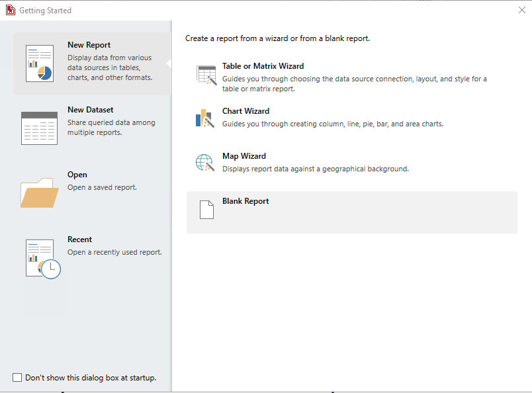Show the Recent reports section
The width and height of the screenshot is (532, 393).
tap(79, 240)
